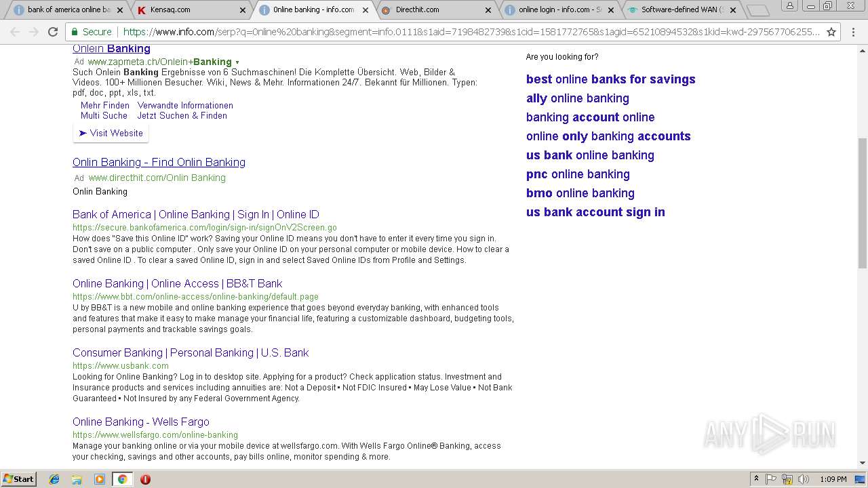
Task: Open the 'Verwandte Informationen' sitelink
Action: 185,106
